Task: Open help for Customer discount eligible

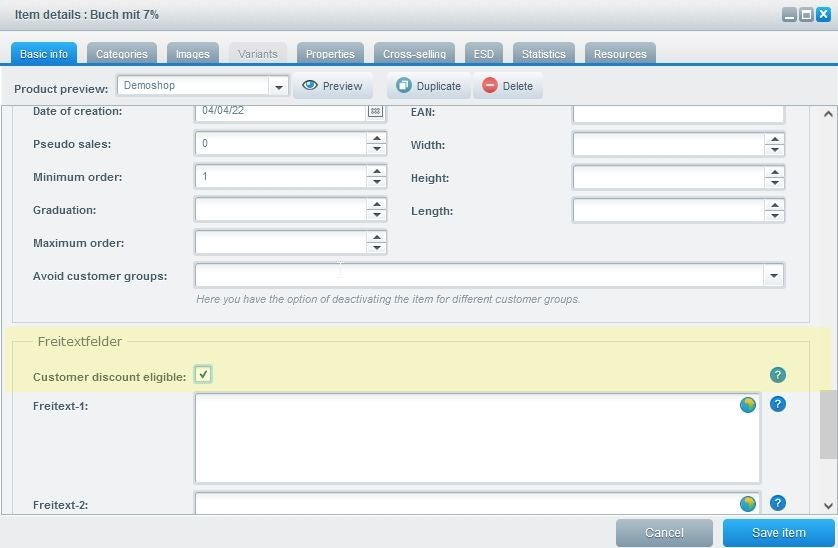Action: click(778, 375)
